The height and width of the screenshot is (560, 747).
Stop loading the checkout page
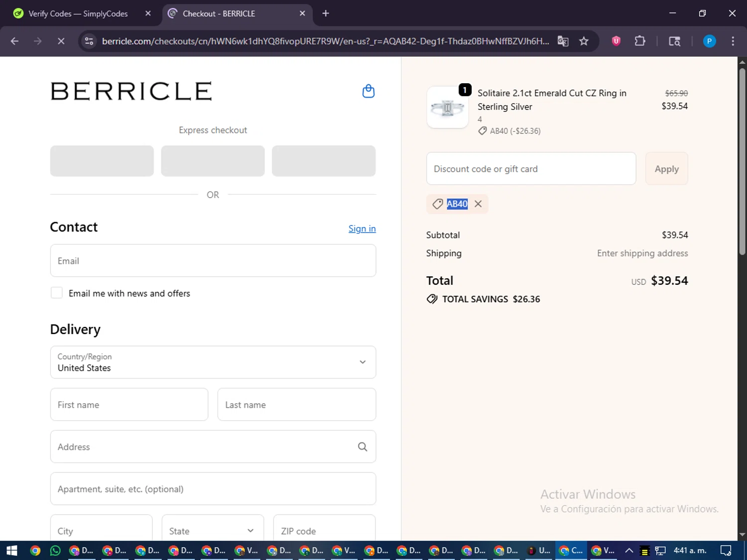click(x=61, y=41)
